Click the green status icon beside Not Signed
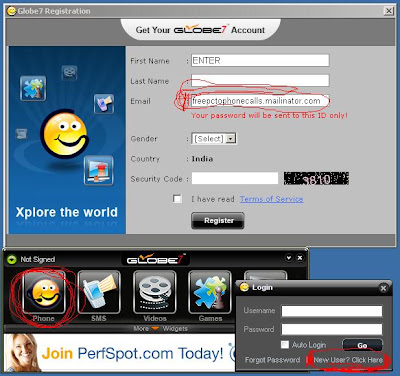 point(12,259)
